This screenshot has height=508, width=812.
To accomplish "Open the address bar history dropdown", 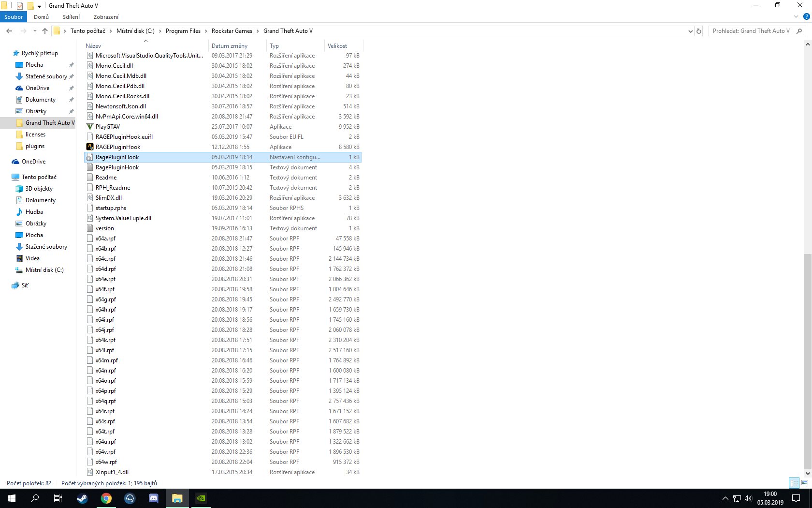I will click(x=690, y=31).
